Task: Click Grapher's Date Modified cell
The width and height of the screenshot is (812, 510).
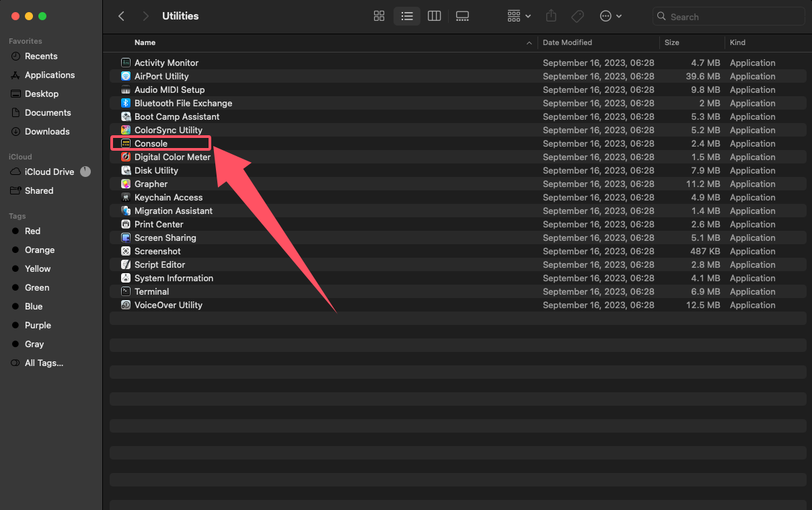Action: (599, 184)
